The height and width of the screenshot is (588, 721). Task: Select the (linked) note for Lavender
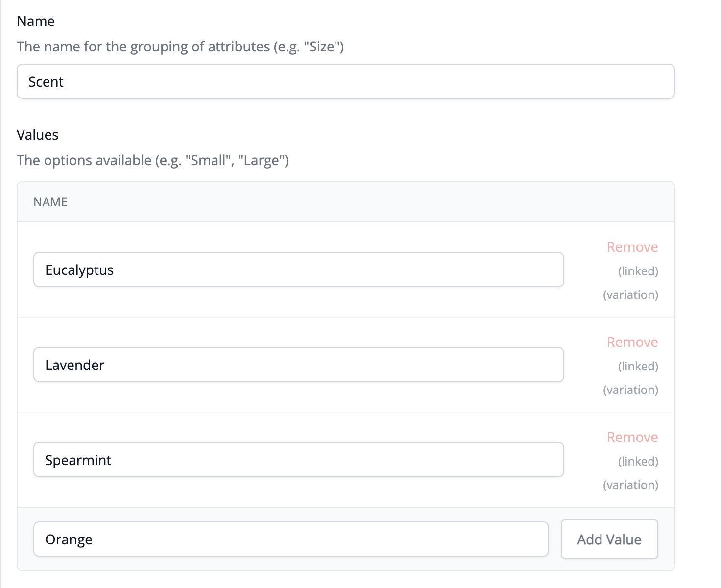pyautogui.click(x=638, y=366)
